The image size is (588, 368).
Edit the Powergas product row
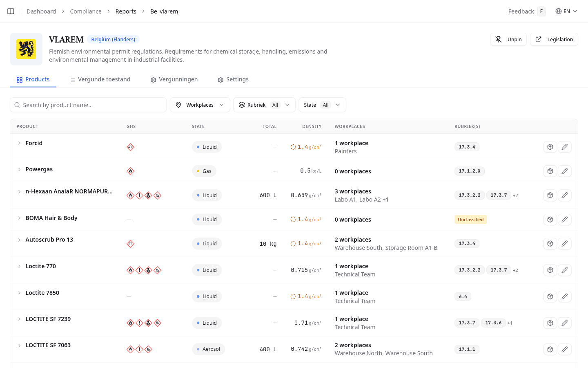click(x=564, y=171)
